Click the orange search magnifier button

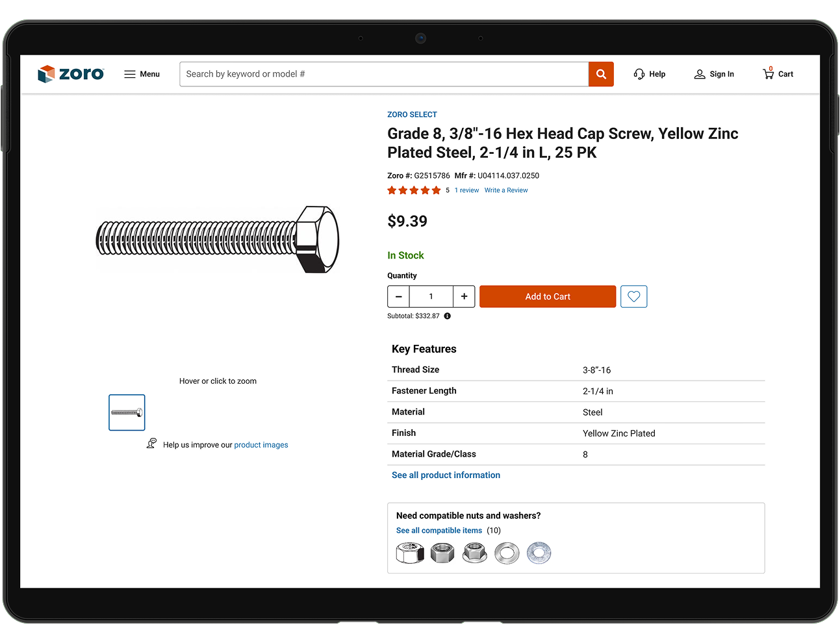[x=601, y=74]
